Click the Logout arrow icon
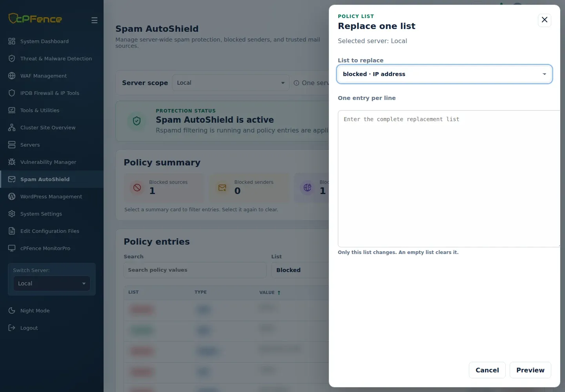 point(12,328)
